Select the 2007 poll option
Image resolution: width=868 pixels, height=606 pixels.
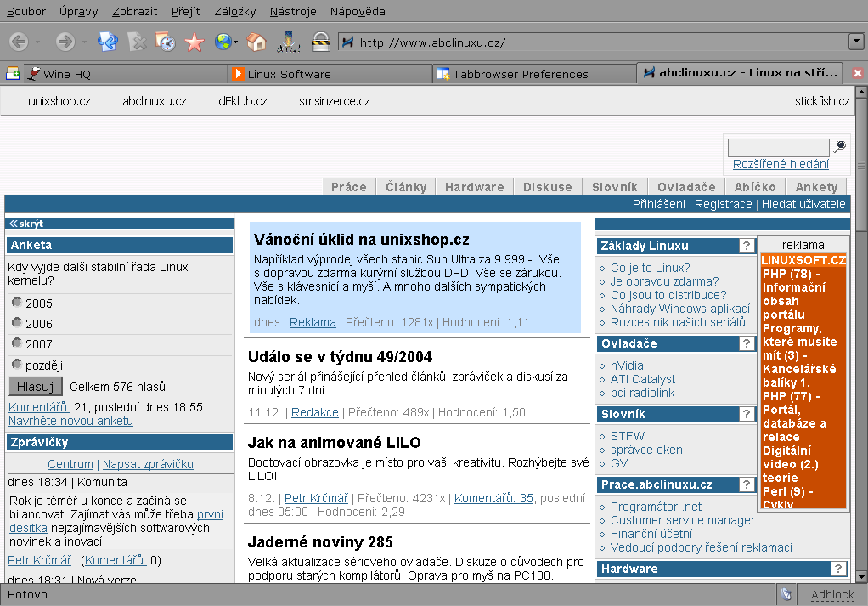tap(17, 343)
